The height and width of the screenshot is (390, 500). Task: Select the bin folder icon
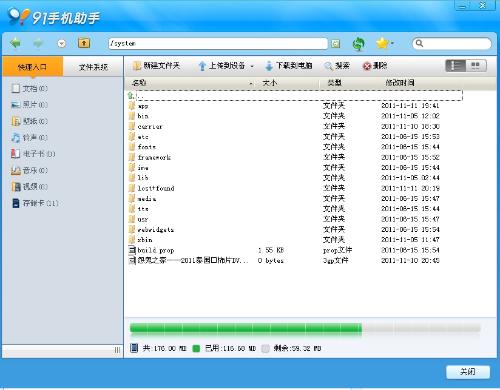[132, 116]
